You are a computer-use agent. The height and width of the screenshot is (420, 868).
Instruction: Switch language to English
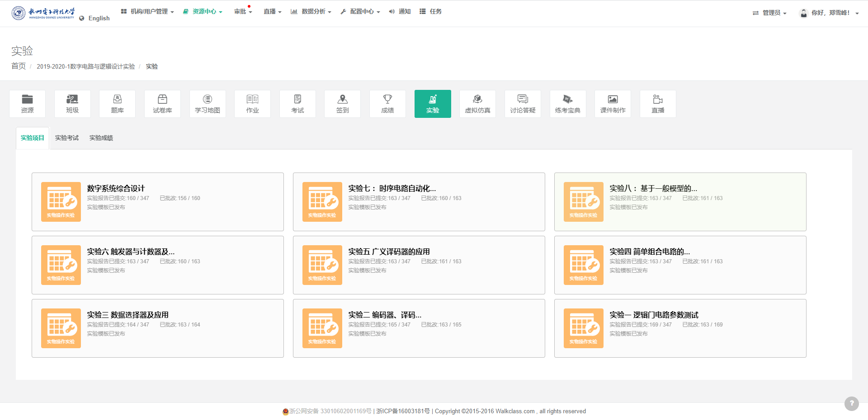[99, 19]
